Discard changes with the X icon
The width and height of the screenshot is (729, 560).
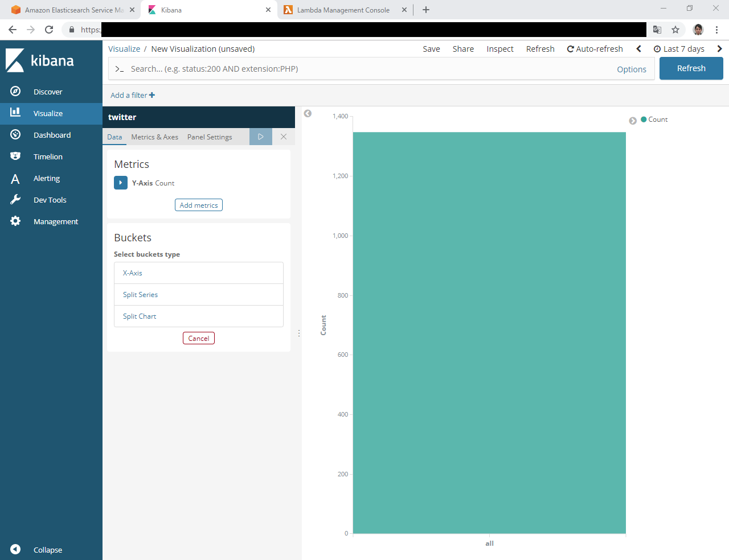tap(284, 137)
